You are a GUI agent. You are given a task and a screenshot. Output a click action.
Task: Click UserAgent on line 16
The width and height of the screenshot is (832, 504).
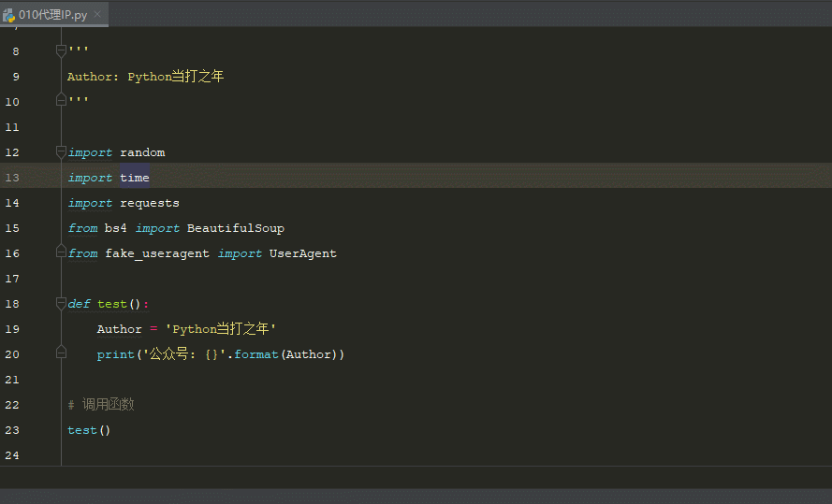(302, 253)
